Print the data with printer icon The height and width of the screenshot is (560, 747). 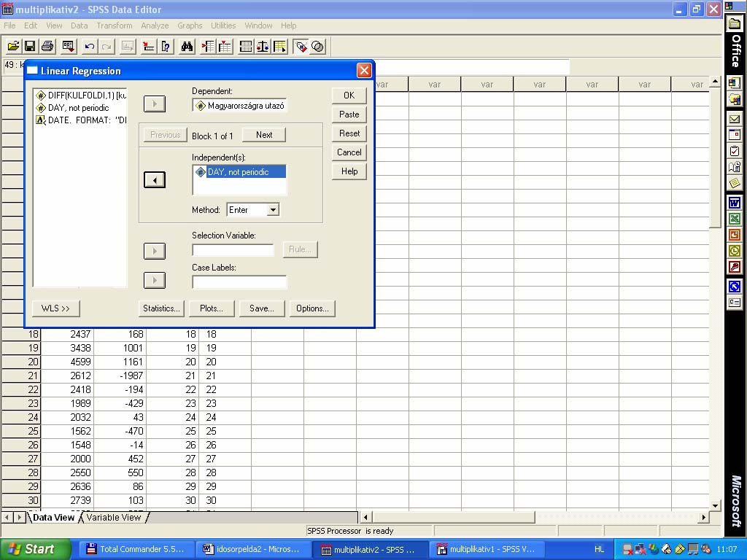point(47,46)
